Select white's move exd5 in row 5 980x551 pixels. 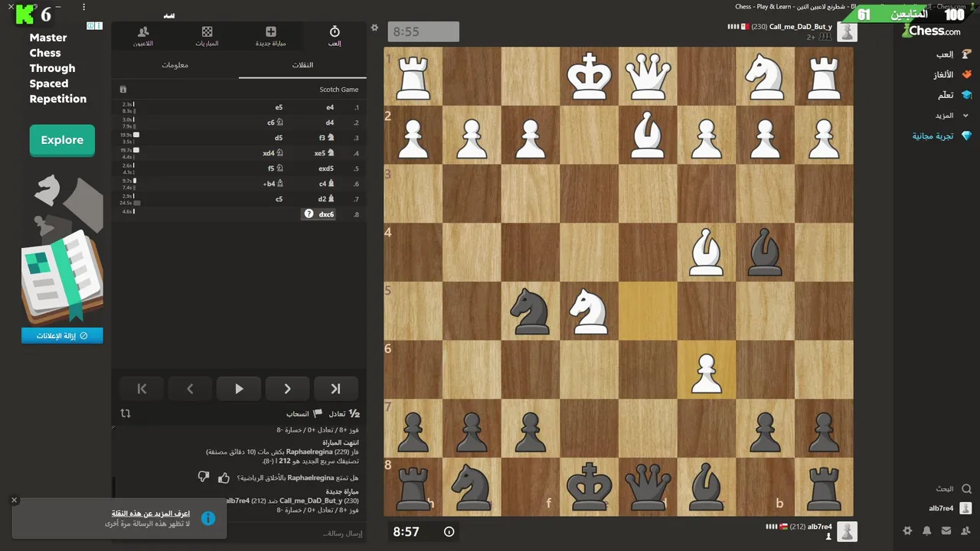point(326,168)
